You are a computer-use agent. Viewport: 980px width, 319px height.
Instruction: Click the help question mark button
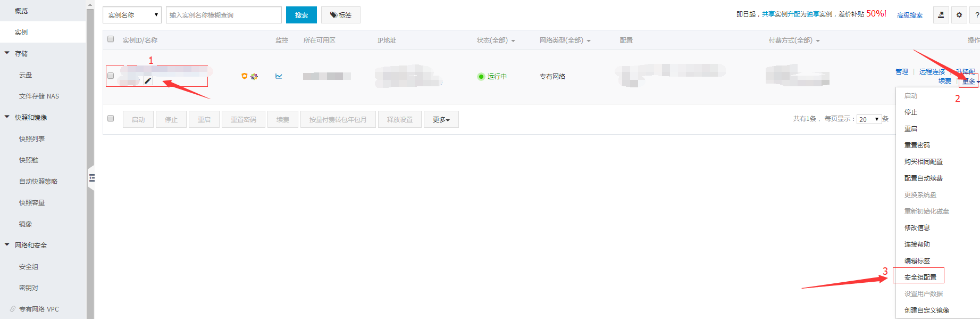976,15
